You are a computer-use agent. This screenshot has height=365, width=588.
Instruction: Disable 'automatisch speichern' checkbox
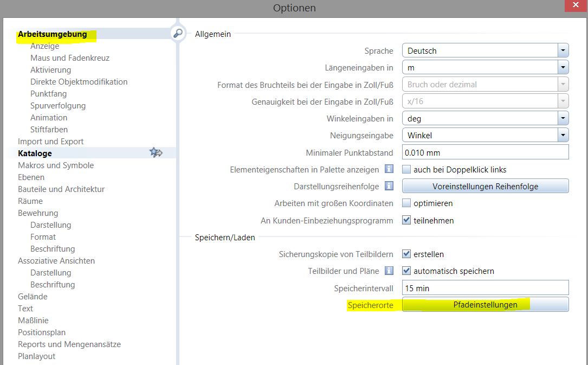(x=406, y=271)
